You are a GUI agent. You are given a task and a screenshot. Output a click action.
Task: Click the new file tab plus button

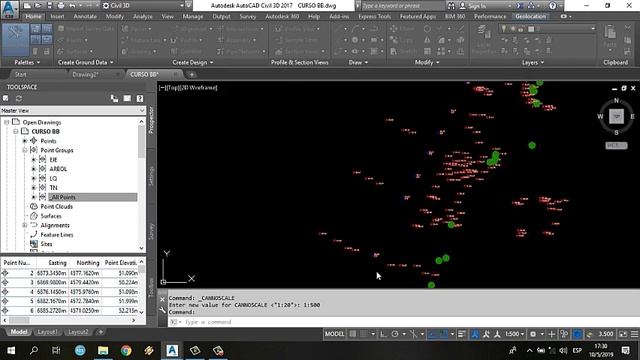tap(191, 74)
